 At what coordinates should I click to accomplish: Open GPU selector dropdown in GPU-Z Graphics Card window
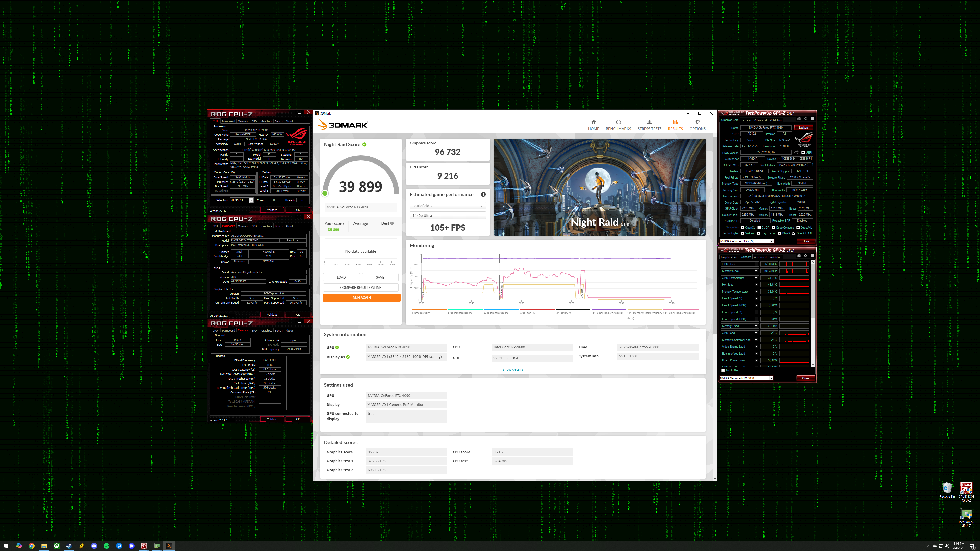(746, 241)
